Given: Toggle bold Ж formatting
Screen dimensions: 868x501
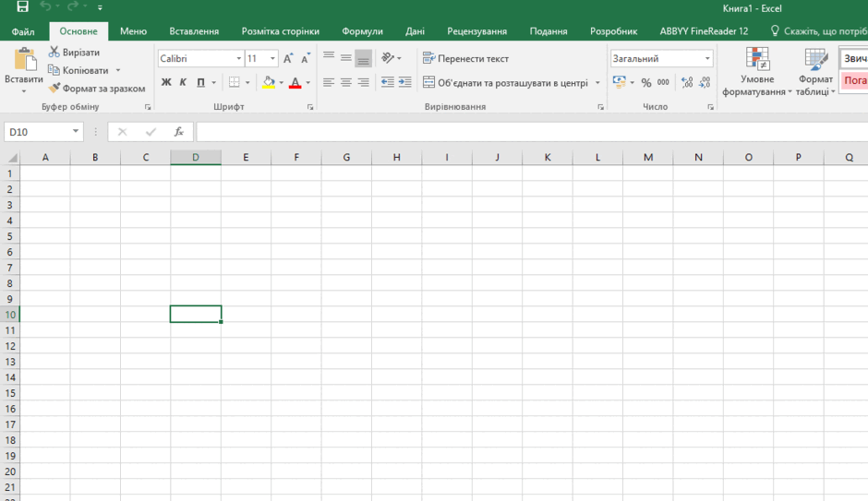Looking at the screenshot, I should click(166, 82).
